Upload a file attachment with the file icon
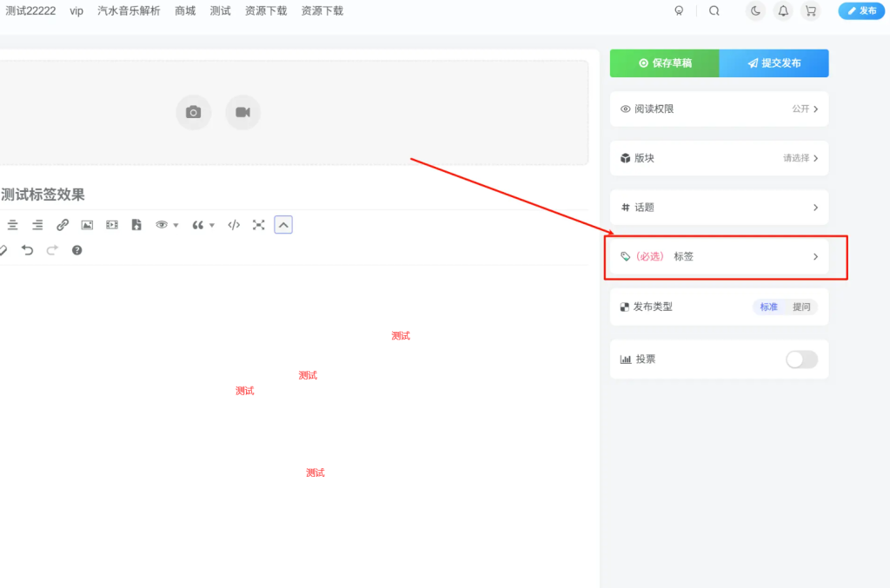This screenshot has height=588, width=890. (x=136, y=225)
